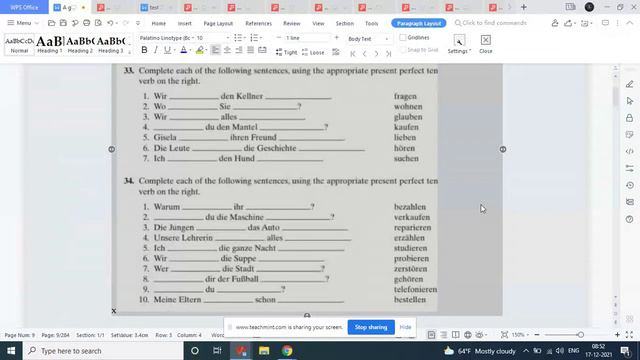The height and width of the screenshot is (360, 640).
Task: Zoom in with the plus button
Action: 617,334
